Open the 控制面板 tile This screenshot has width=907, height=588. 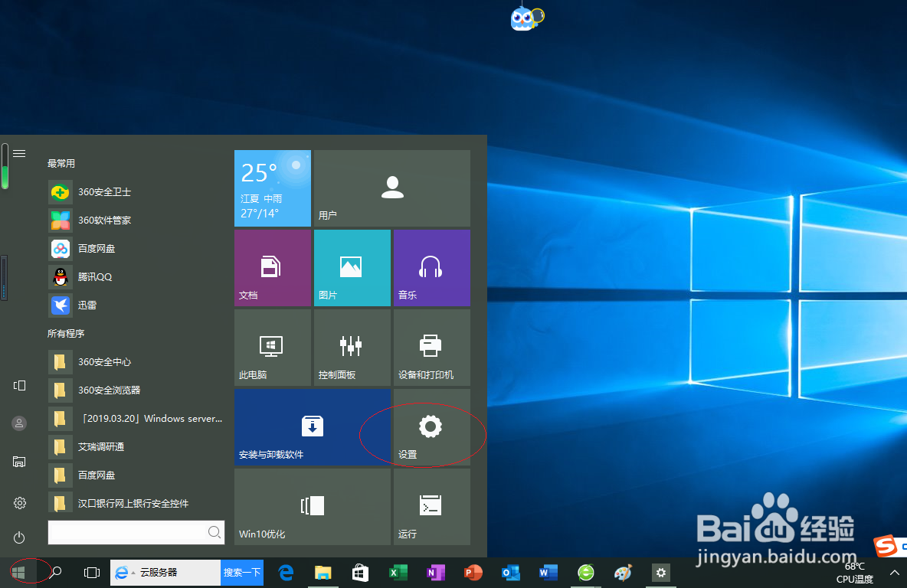pyautogui.click(x=351, y=347)
